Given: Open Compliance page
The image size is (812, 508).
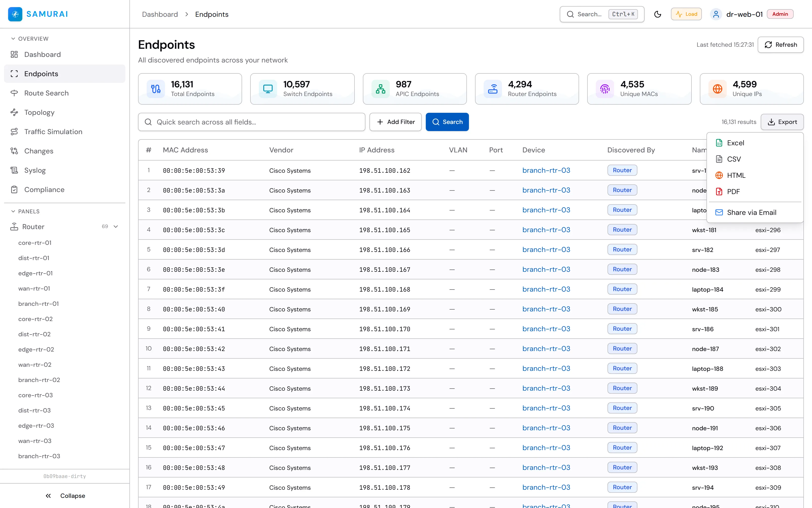Looking at the screenshot, I should click(65, 189).
